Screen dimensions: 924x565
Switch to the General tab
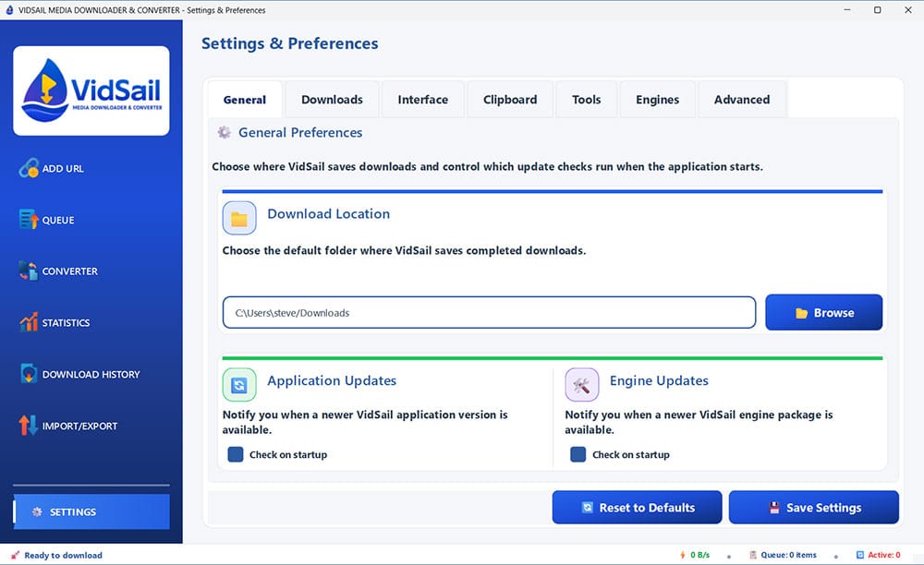pyautogui.click(x=245, y=100)
